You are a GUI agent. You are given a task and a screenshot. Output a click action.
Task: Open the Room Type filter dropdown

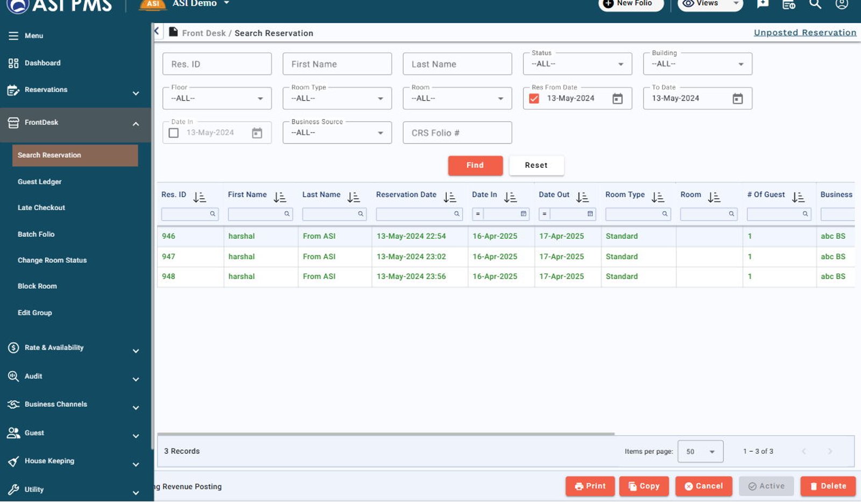click(x=337, y=98)
